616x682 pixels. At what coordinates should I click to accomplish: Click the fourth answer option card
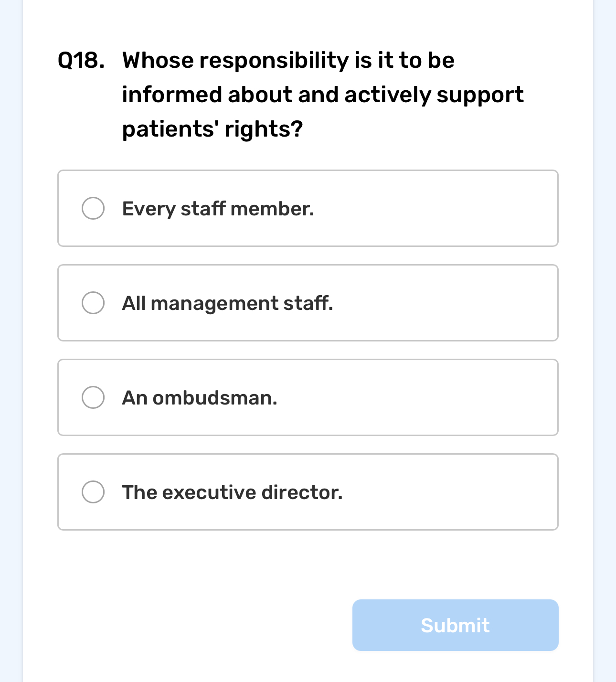[308, 491]
